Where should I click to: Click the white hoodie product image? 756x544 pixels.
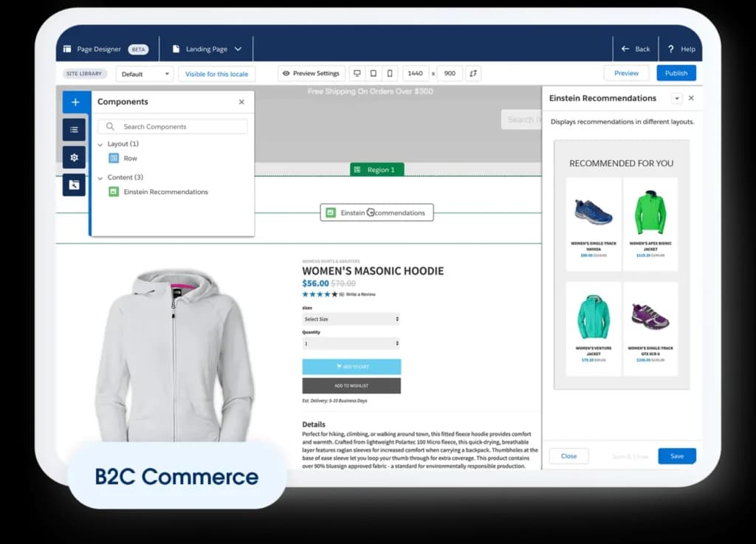[x=174, y=356]
